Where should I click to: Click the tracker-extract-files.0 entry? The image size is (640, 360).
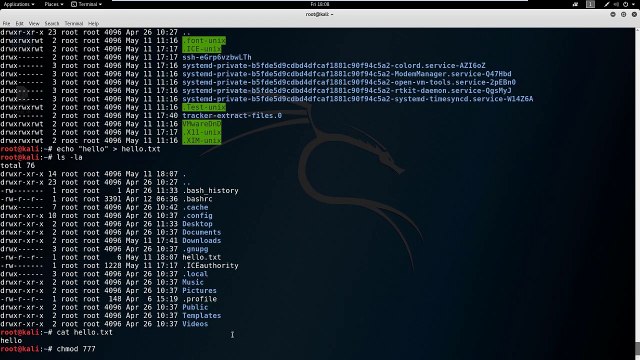(232, 116)
